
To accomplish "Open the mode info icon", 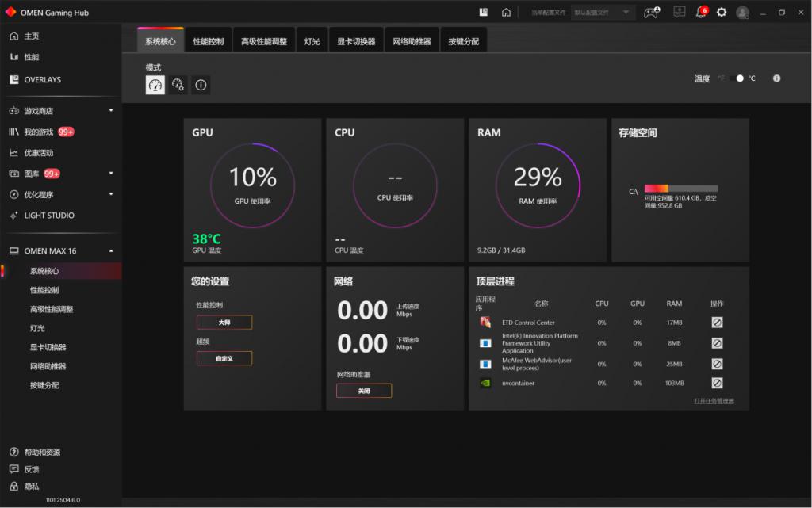I will pos(201,85).
